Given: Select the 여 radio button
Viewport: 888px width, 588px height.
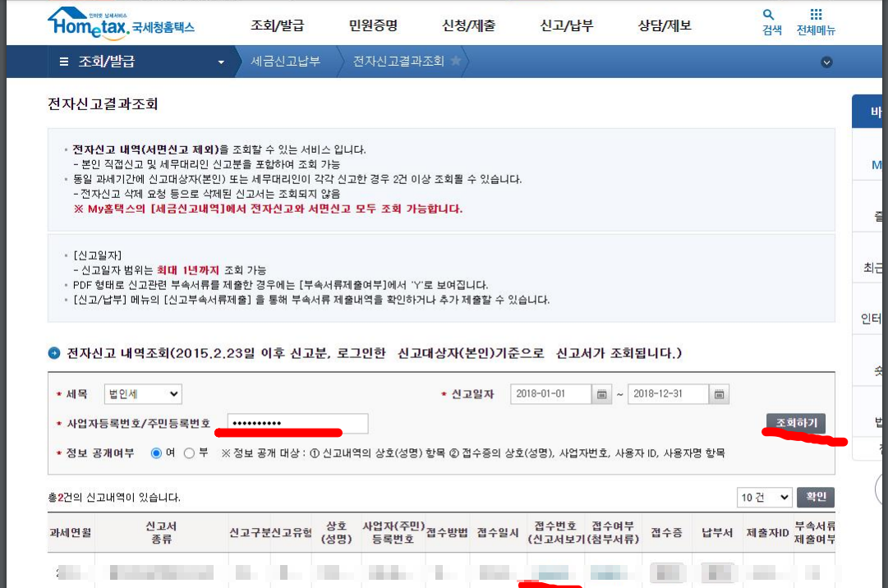Looking at the screenshot, I should (156, 452).
